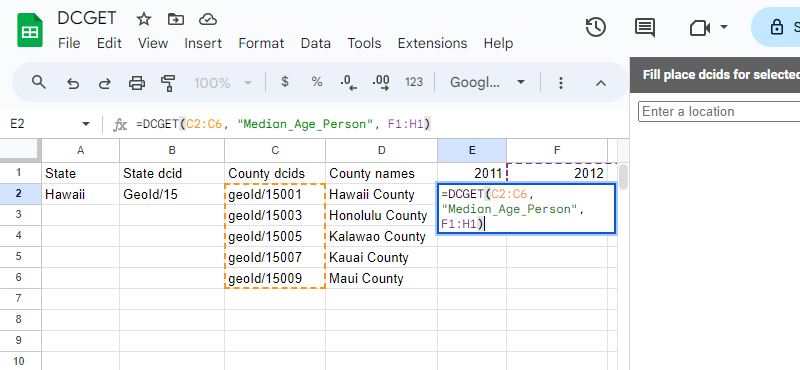Viewport: 800px width, 370px height.
Task: Open the font family dropdown
Action: (x=487, y=82)
